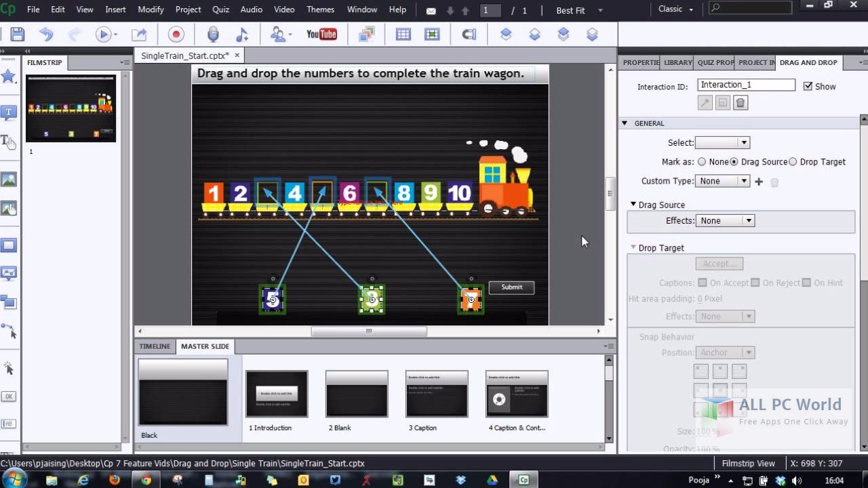Mark selection as Drop Target
The height and width of the screenshot is (488, 868).
click(793, 161)
